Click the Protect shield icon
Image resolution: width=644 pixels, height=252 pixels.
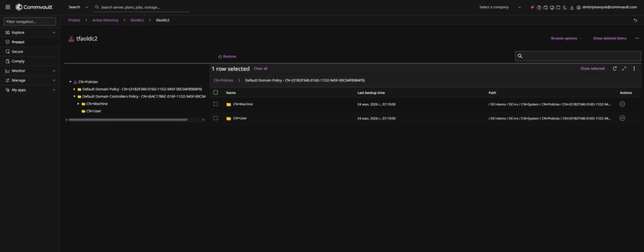8,42
